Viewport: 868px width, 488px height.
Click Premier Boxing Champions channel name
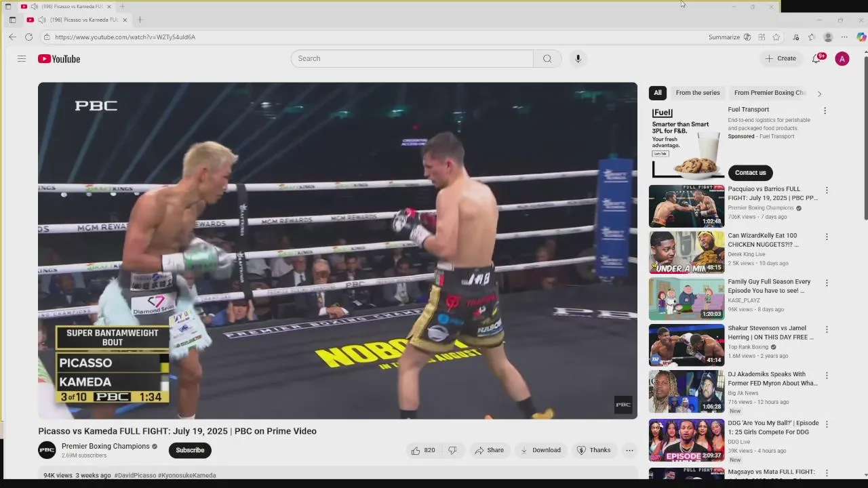point(105,446)
